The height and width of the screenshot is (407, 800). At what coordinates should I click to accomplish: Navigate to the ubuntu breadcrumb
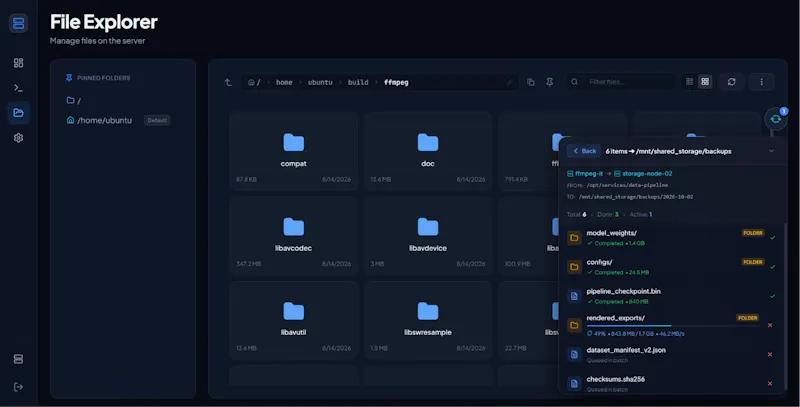320,82
